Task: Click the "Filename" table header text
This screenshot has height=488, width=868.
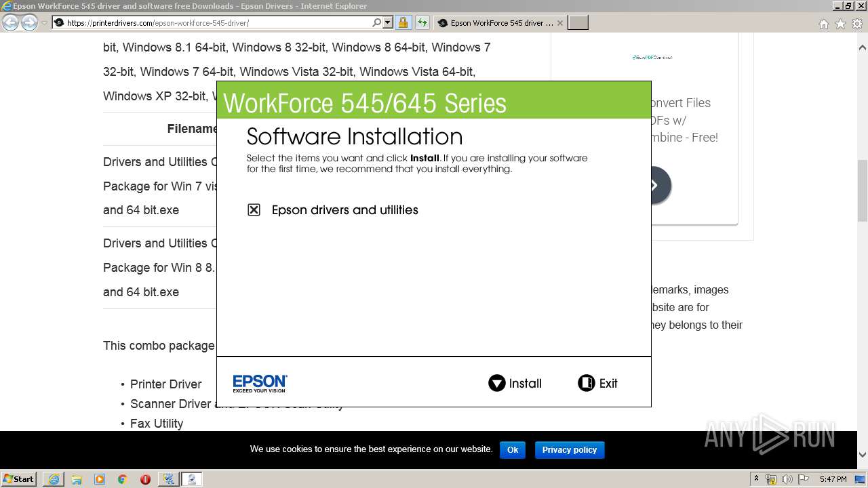Action: pos(192,129)
